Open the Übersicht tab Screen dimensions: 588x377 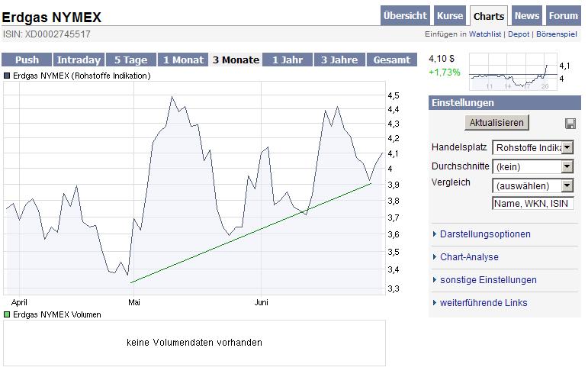click(x=405, y=16)
